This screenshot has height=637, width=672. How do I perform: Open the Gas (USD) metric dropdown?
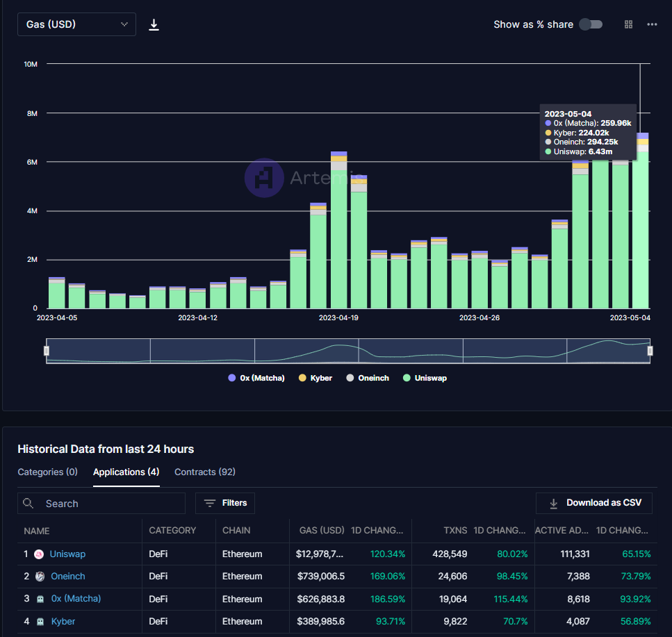click(76, 24)
